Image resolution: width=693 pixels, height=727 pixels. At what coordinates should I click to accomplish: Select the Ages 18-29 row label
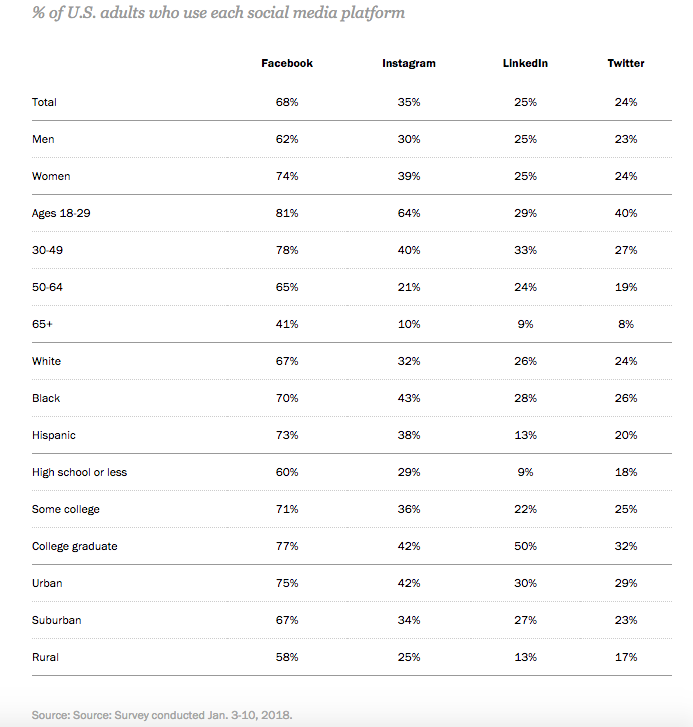(x=61, y=213)
